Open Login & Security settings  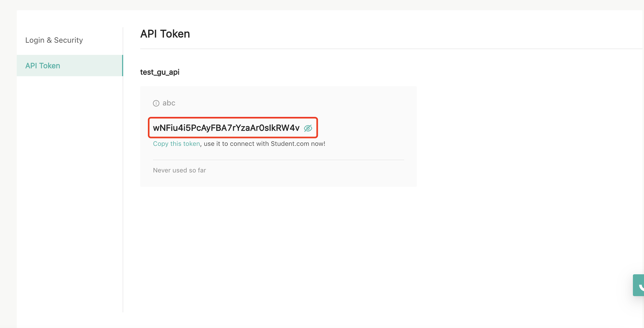pyautogui.click(x=54, y=40)
